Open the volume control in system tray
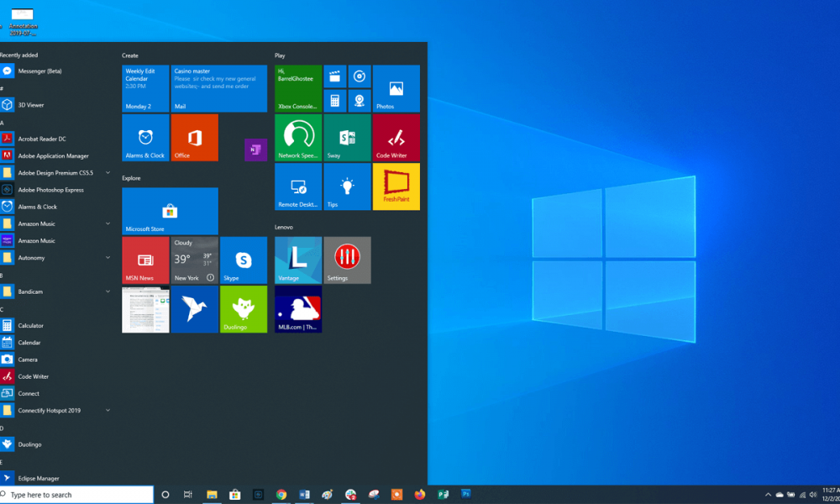The image size is (840, 504). [813, 495]
